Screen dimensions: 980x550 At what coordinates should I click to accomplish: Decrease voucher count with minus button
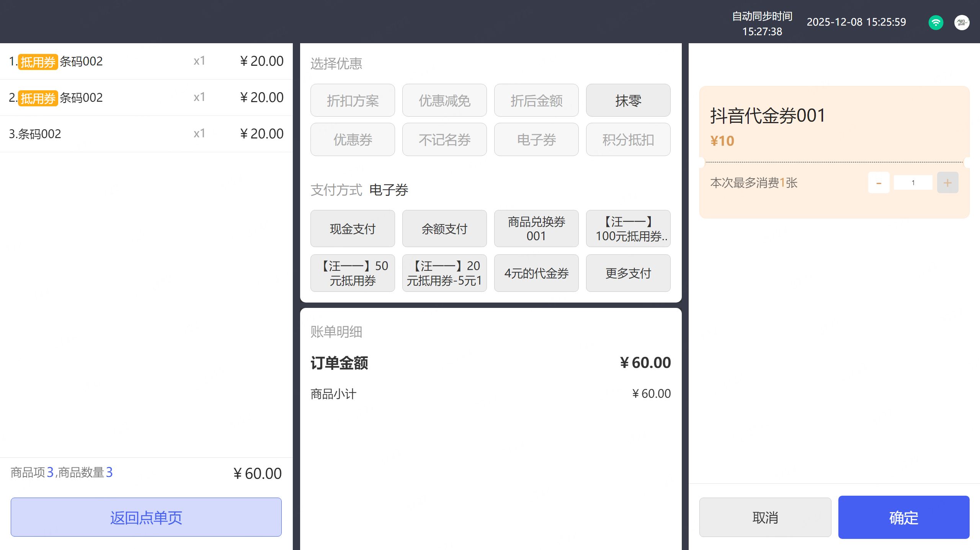879,183
